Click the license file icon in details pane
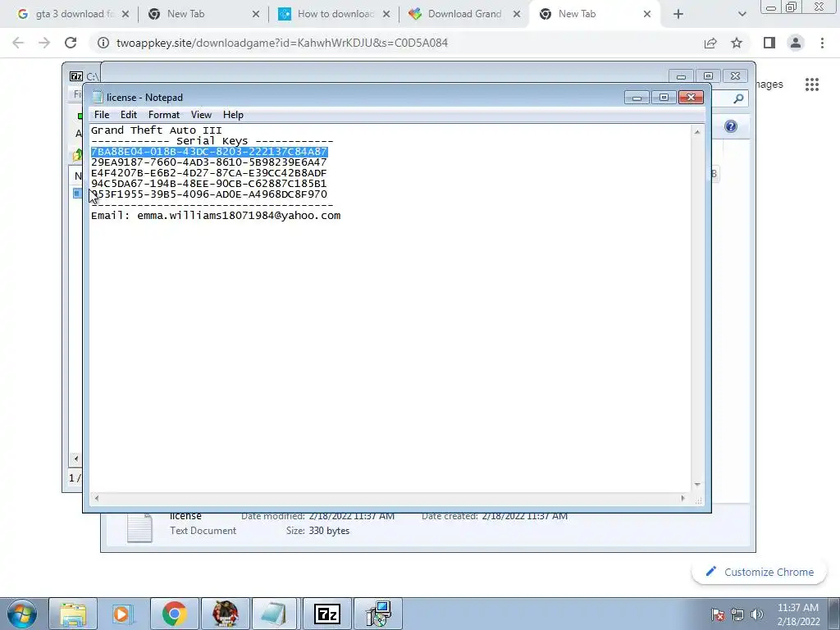The height and width of the screenshot is (630, 840). click(x=139, y=528)
